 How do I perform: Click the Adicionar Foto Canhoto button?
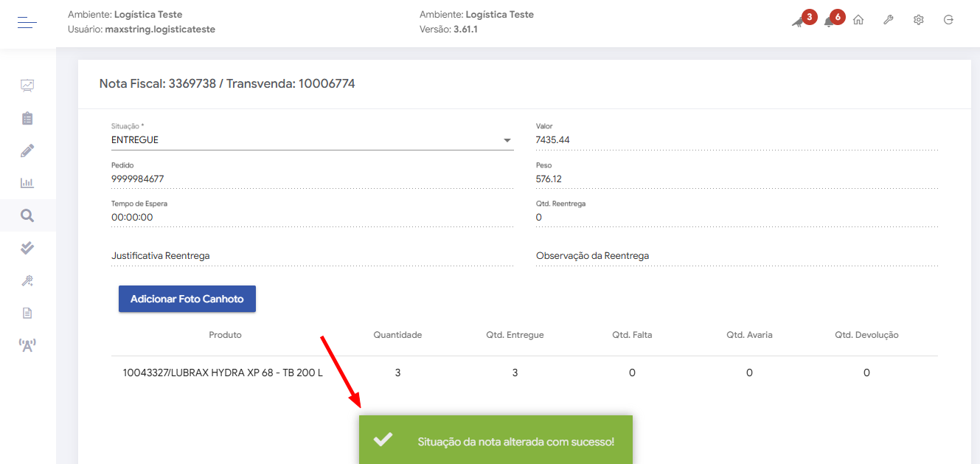coord(187,299)
